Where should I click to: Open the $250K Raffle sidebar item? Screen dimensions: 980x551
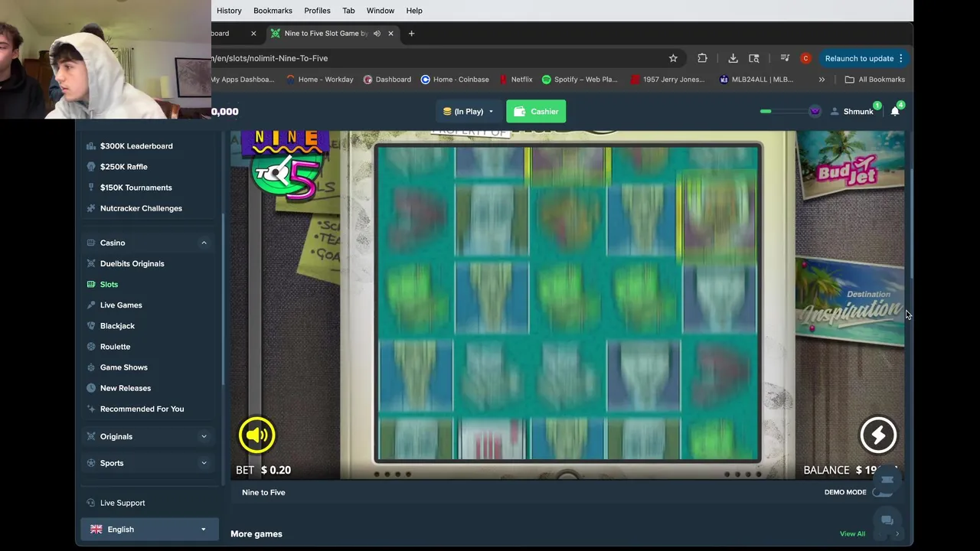pyautogui.click(x=123, y=167)
